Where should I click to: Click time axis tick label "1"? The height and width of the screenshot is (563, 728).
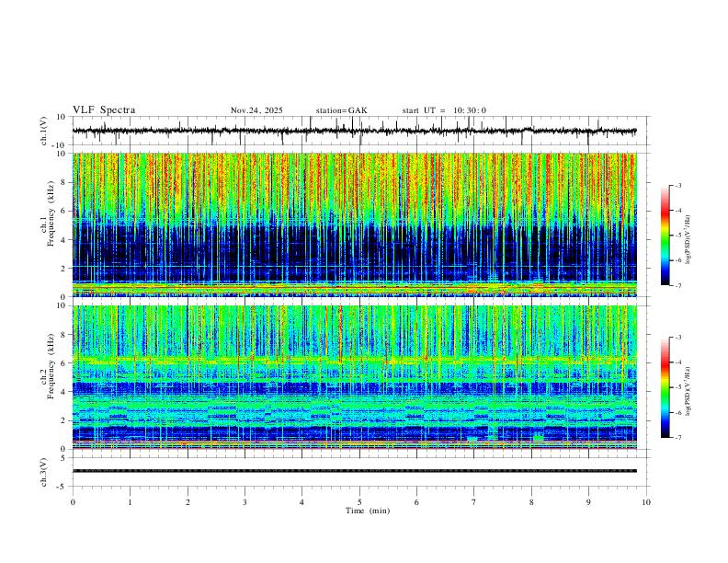point(130,502)
